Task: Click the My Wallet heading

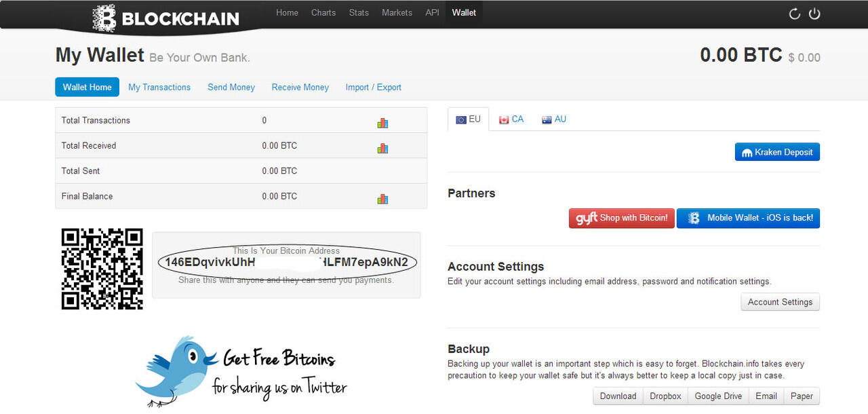Action: pyautogui.click(x=100, y=55)
